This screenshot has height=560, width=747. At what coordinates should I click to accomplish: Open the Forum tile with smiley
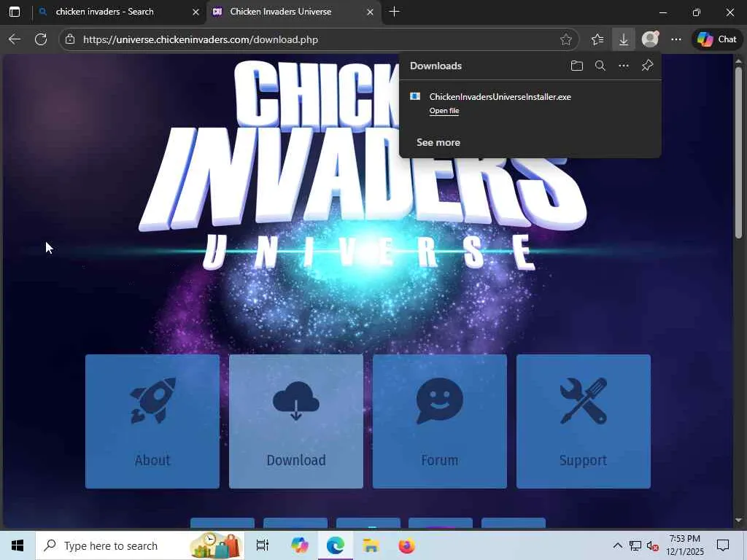click(x=440, y=421)
